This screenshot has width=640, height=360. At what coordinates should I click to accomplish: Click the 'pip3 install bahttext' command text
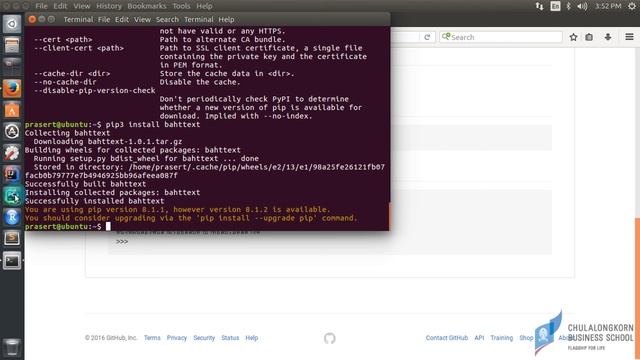[x=153, y=124]
